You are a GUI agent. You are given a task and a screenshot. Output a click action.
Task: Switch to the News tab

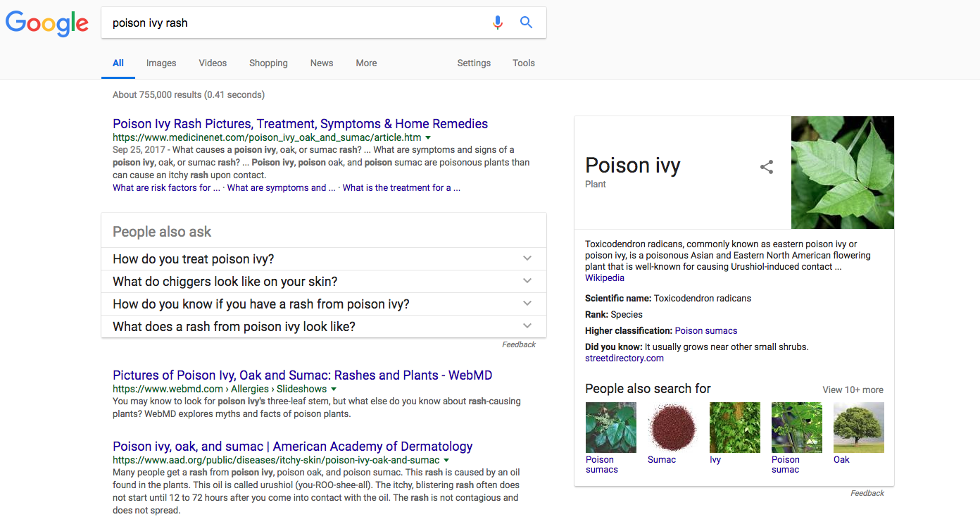click(x=321, y=63)
